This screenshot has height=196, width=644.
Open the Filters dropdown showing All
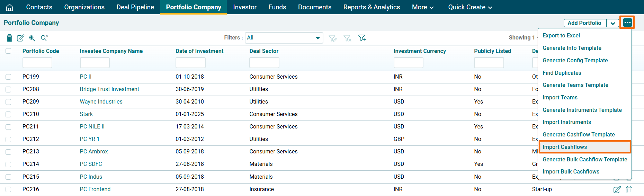tap(284, 38)
